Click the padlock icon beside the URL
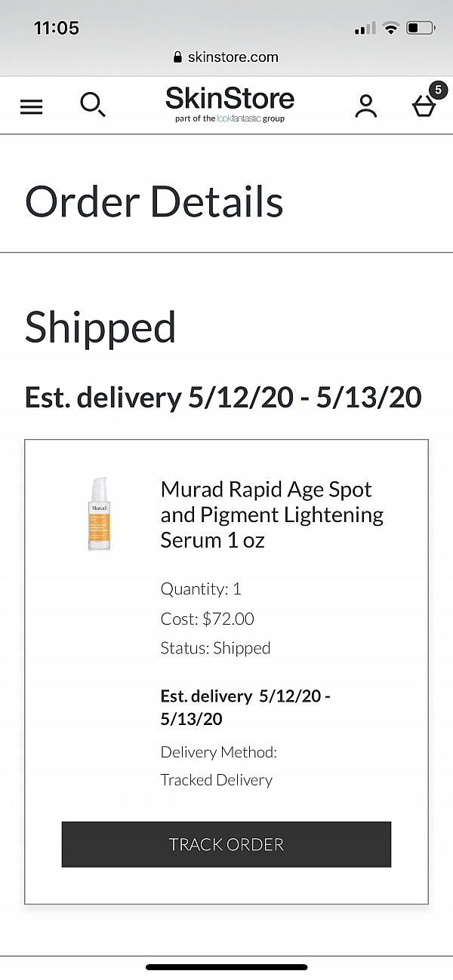 coord(178,57)
